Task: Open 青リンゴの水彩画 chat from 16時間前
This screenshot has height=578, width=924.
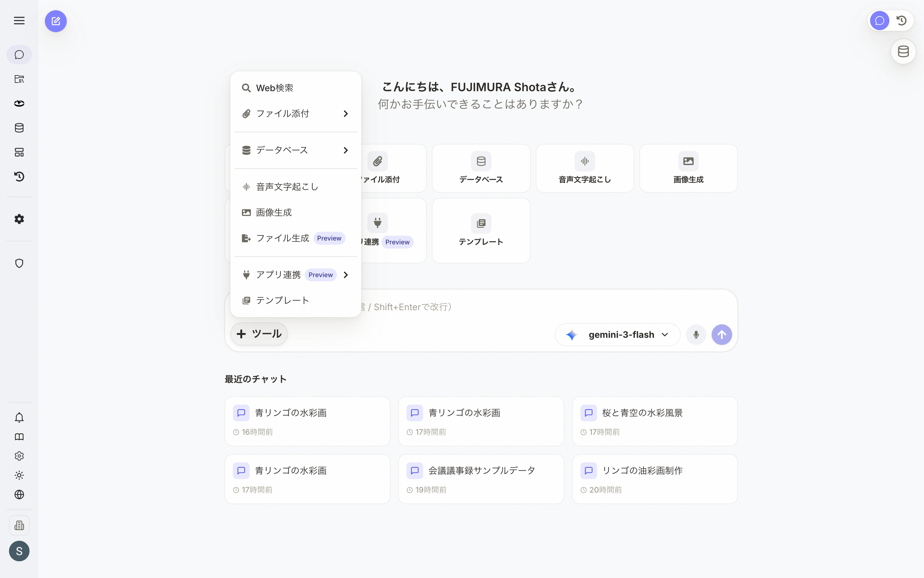Action: pos(307,421)
